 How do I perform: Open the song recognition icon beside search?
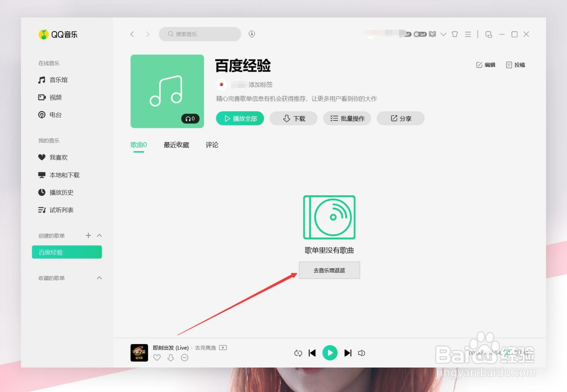point(252,34)
